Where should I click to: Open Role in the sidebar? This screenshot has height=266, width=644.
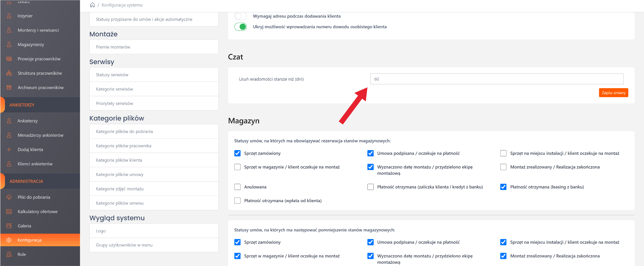click(22, 254)
